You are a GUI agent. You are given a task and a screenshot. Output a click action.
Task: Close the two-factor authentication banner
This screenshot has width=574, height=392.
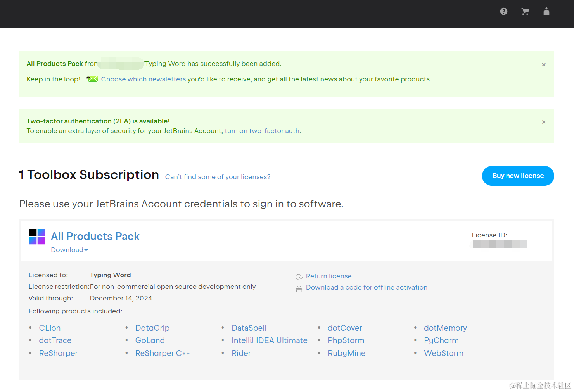[x=544, y=122]
